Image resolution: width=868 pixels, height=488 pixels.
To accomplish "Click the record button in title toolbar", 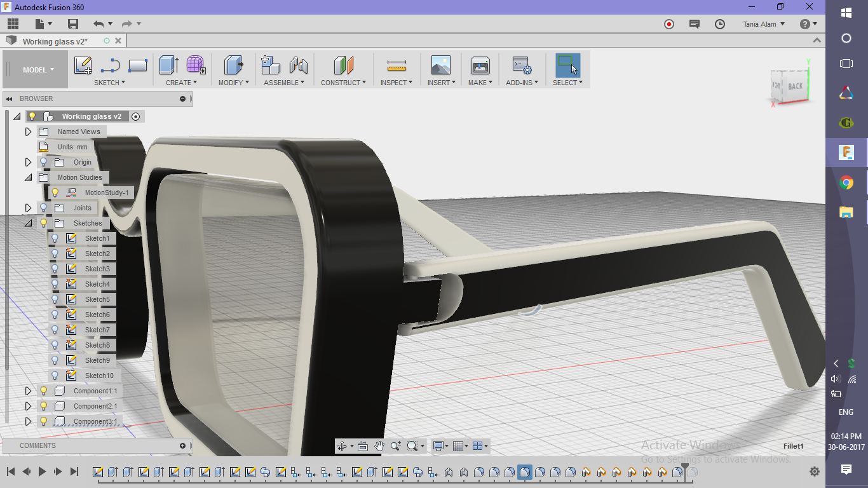I will tap(669, 24).
